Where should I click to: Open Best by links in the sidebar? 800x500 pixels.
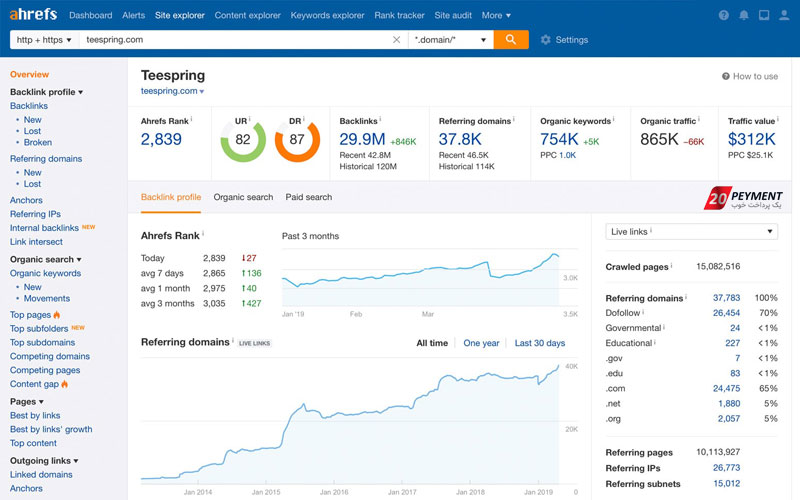[35, 415]
